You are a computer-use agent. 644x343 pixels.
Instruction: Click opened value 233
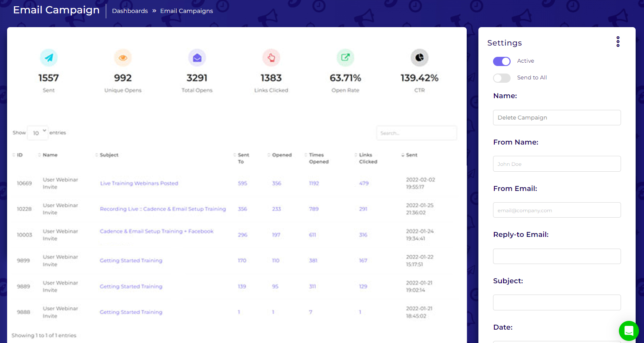click(x=276, y=209)
